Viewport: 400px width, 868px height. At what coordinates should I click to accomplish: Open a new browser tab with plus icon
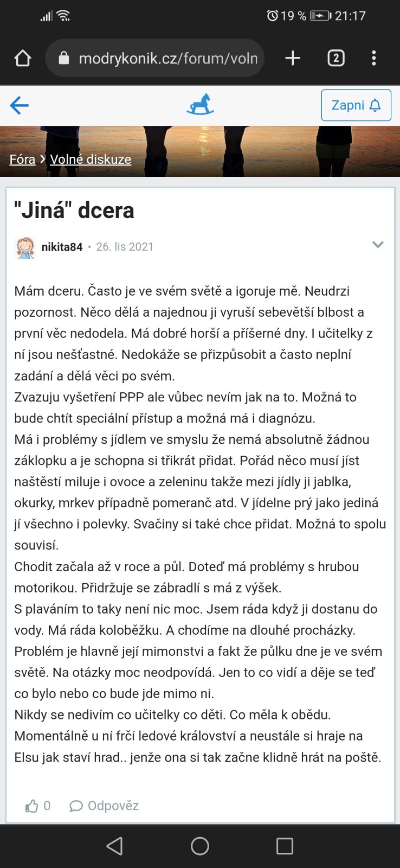(x=293, y=58)
